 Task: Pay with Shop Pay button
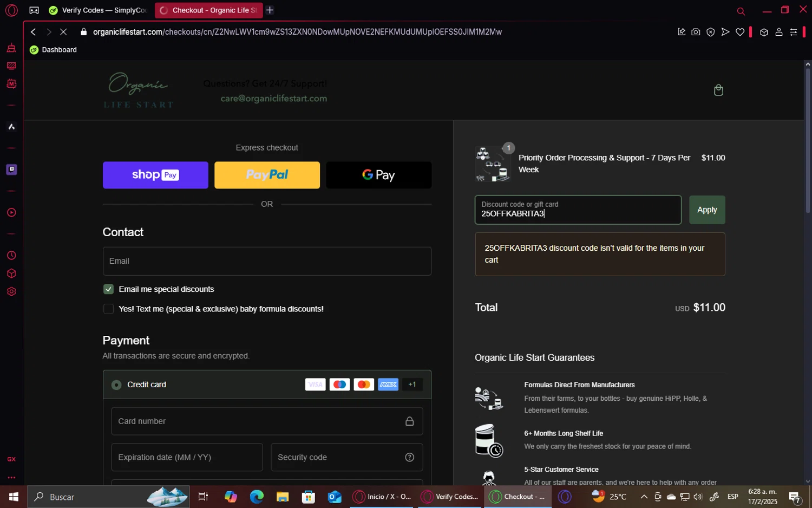point(155,175)
